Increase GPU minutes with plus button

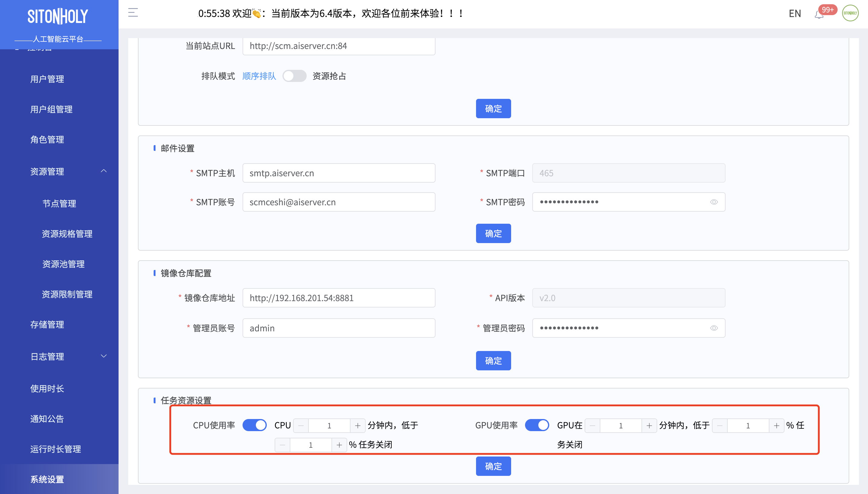click(x=649, y=425)
